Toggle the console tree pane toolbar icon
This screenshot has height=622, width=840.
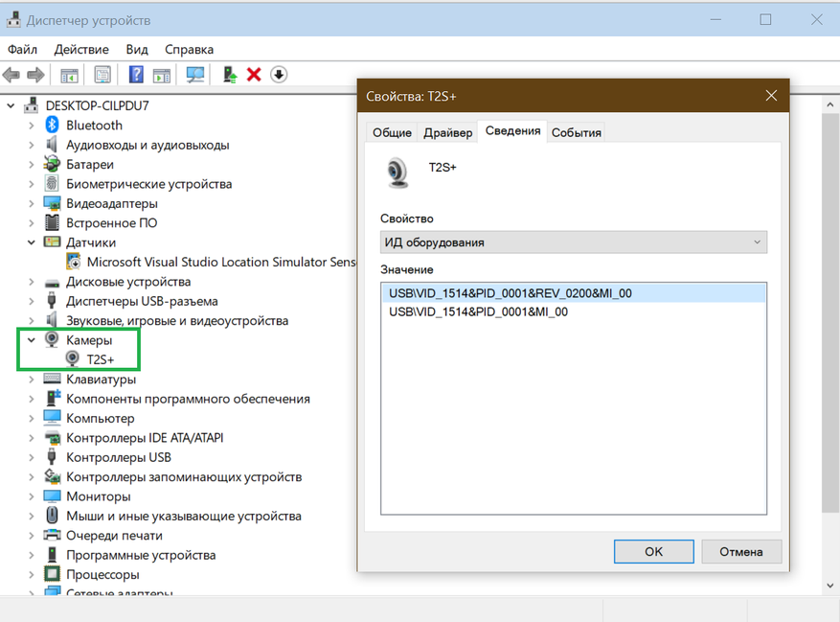69,75
